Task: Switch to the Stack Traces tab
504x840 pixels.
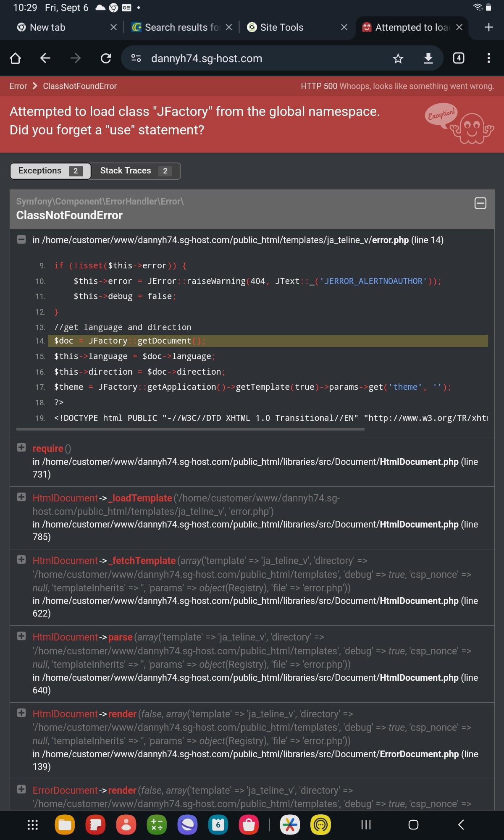Action: tap(135, 171)
